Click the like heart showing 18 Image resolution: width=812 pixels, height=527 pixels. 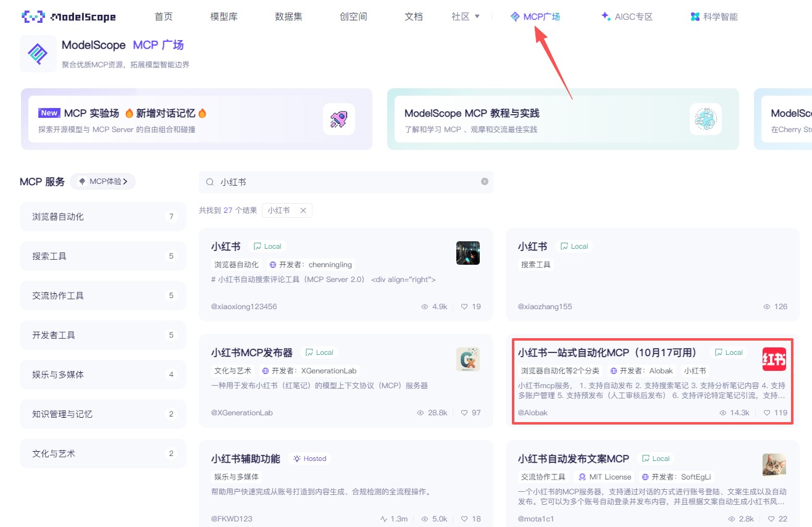(x=464, y=519)
